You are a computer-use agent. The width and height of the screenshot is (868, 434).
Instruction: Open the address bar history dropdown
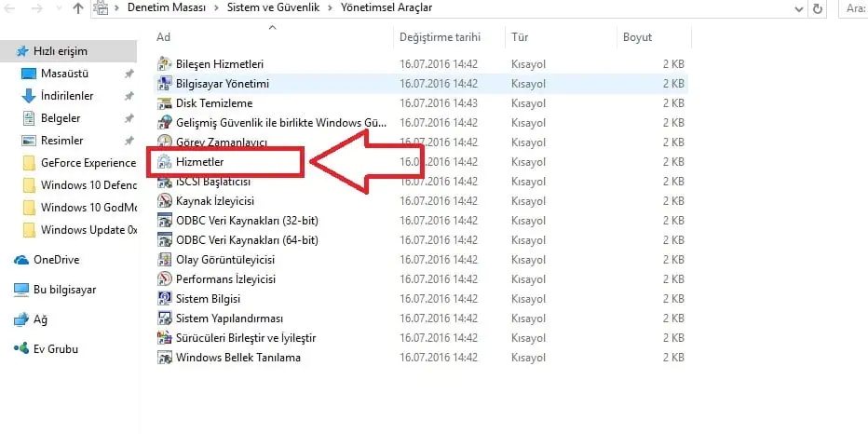coord(799,9)
